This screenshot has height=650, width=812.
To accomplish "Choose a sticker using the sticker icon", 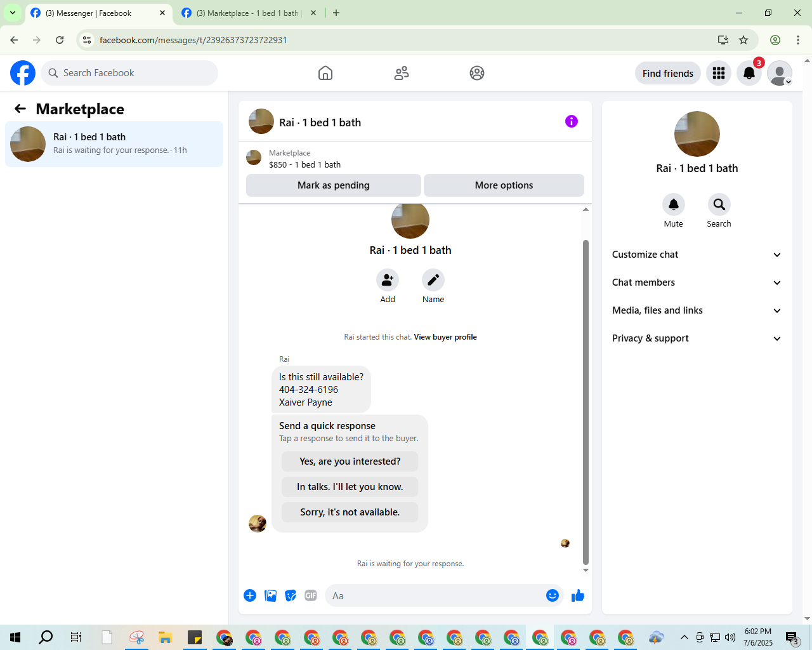I will pyautogui.click(x=291, y=595).
